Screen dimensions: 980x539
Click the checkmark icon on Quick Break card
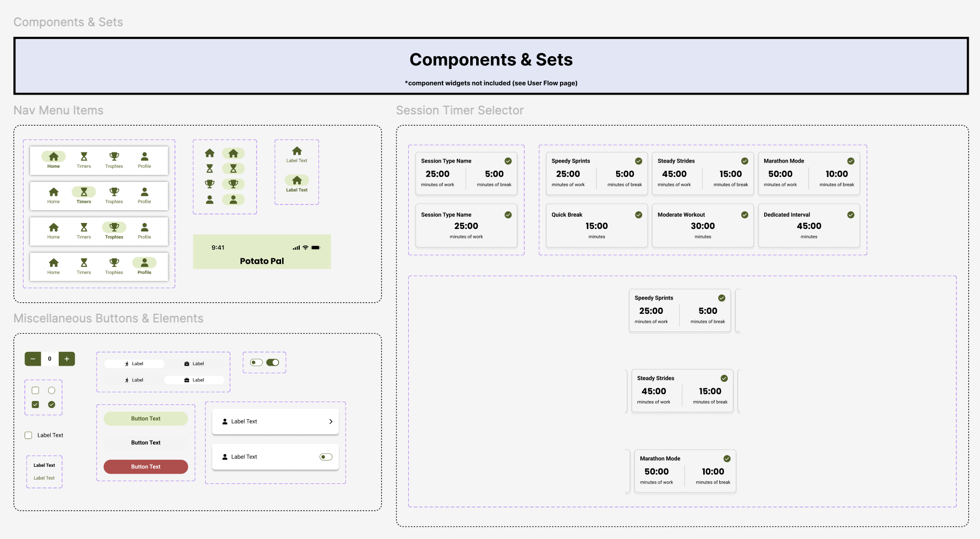tap(639, 215)
